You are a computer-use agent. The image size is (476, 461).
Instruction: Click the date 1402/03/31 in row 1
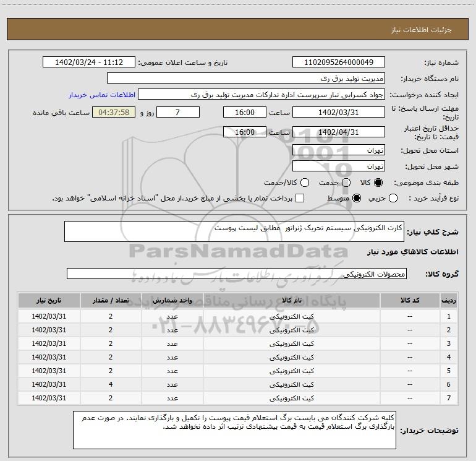(x=49, y=316)
